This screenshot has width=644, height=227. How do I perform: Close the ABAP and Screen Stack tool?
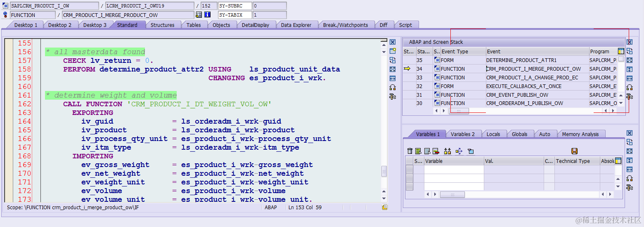pos(630,42)
